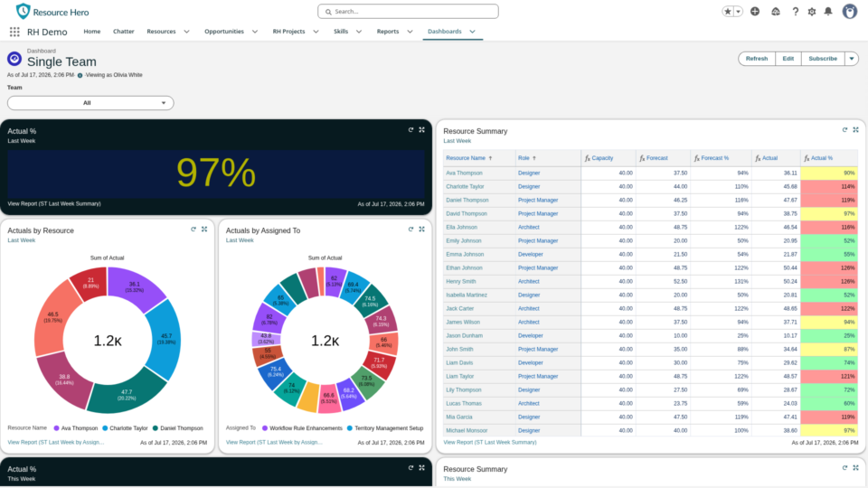Viewport: 868px width, 488px height.
Task: Expand the Opportunities tab dropdown chevron
Action: click(255, 32)
